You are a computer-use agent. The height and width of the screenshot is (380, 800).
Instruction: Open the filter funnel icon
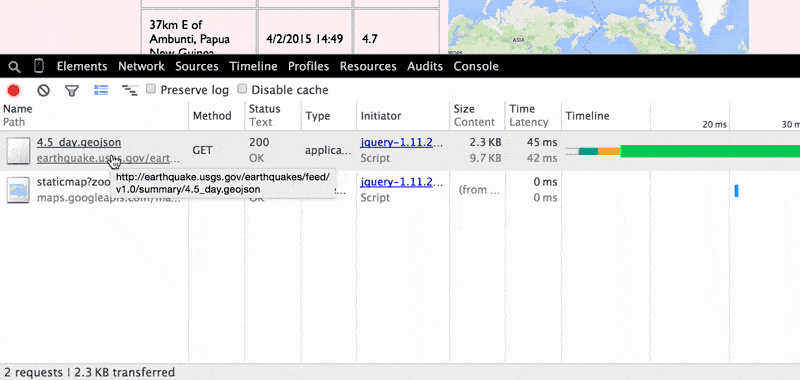pos(72,91)
